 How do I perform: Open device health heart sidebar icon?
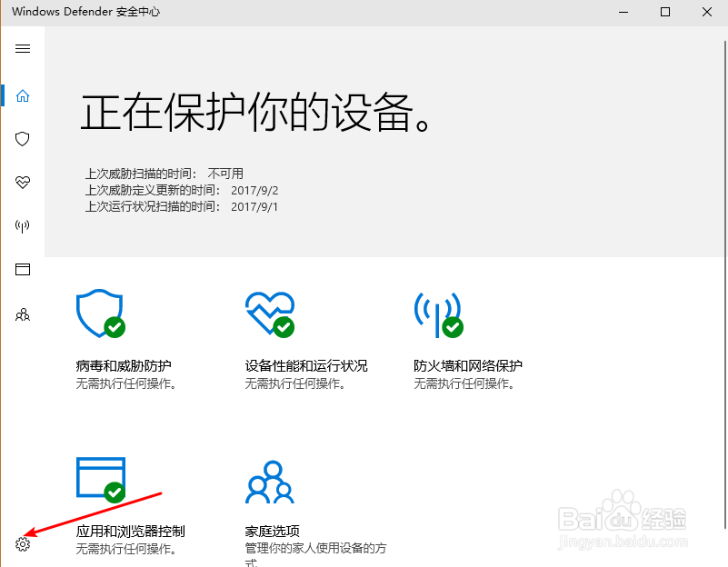coord(23,183)
